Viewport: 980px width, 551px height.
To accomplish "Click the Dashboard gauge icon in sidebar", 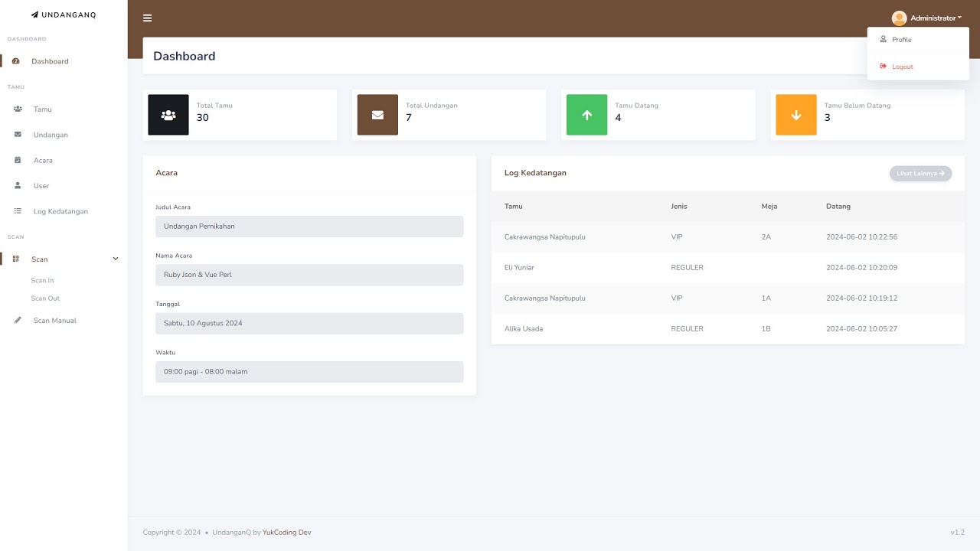I will click(16, 61).
